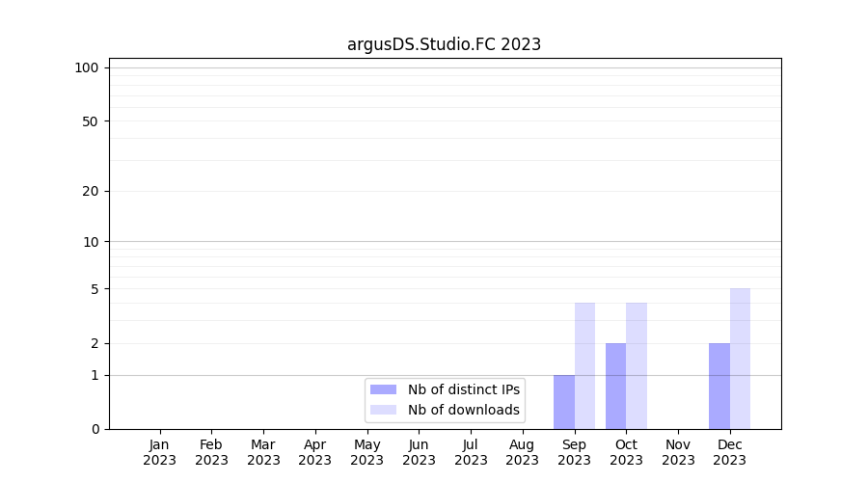The height and width of the screenshot is (482, 868).
Task: Click the 'Nb of distinct IPs' legend swatch
Action: 383,389
